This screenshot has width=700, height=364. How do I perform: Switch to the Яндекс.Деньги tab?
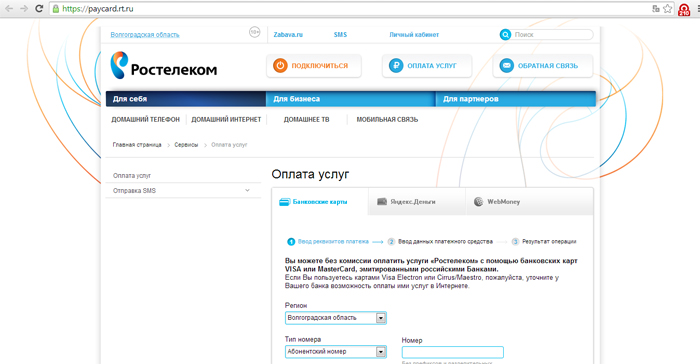pos(417,202)
